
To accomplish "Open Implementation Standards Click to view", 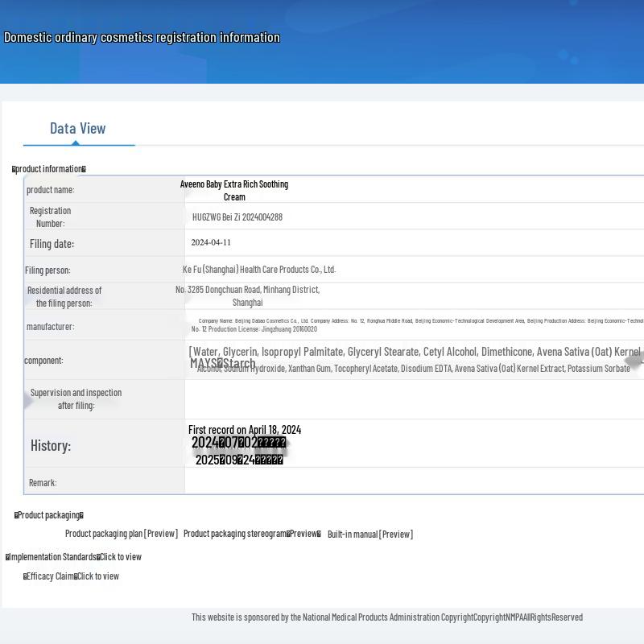I will (73, 557).
